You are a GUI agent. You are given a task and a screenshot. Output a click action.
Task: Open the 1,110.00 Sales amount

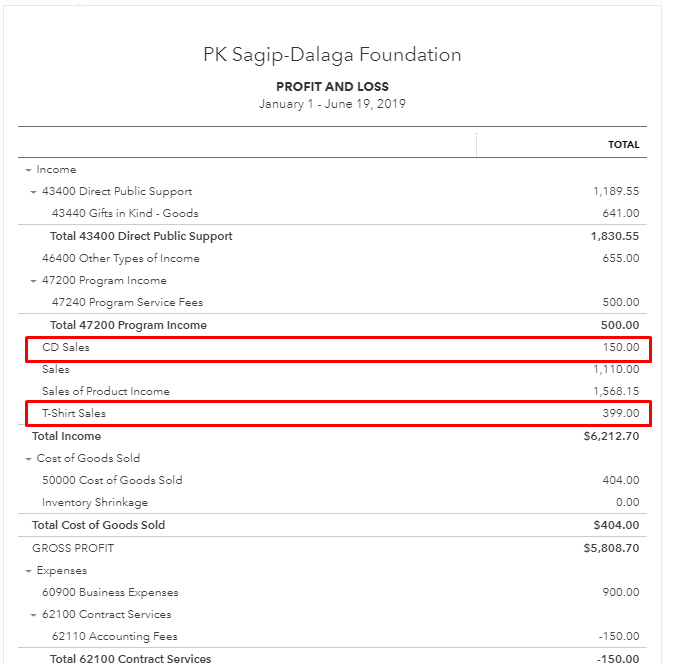click(x=615, y=369)
